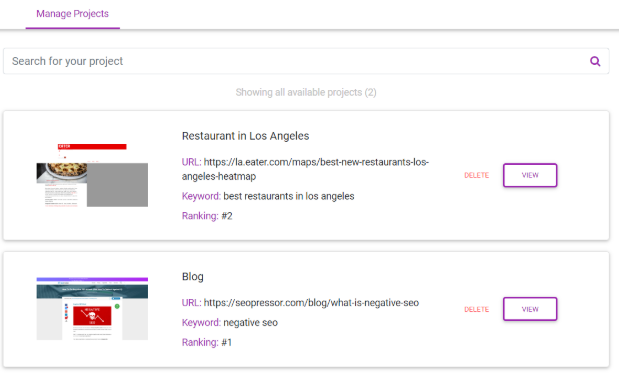Click the 'Ranking: #1' line

pyautogui.click(x=206, y=342)
